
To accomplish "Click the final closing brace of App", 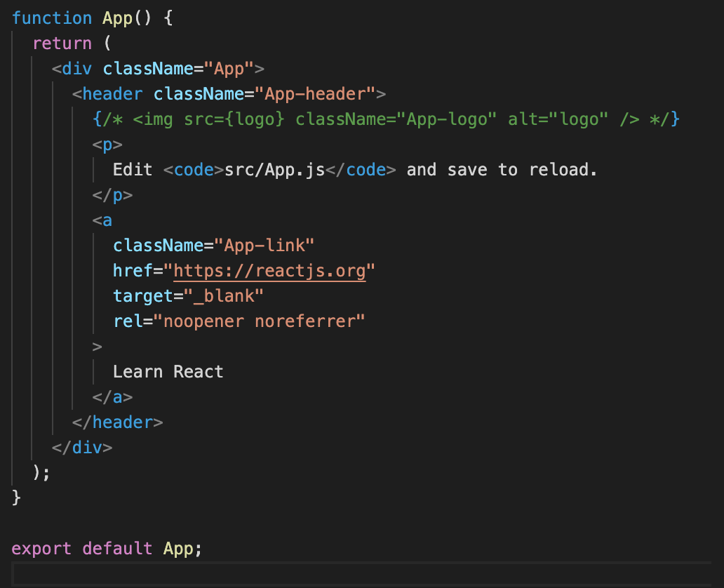I will 15,497.
